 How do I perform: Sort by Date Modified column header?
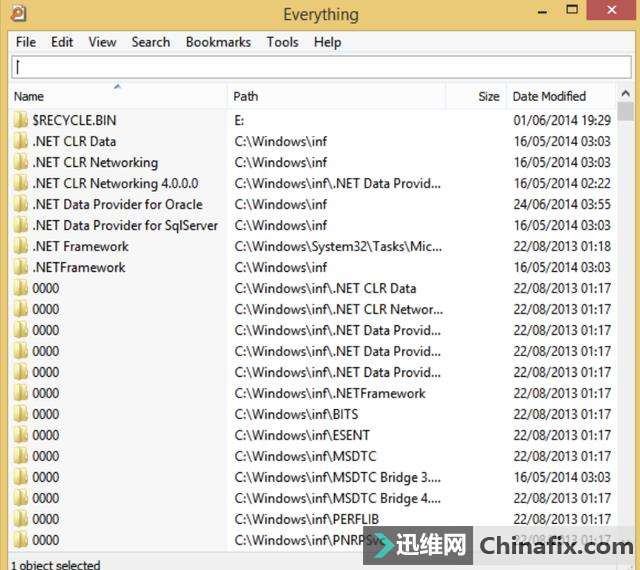pos(561,96)
